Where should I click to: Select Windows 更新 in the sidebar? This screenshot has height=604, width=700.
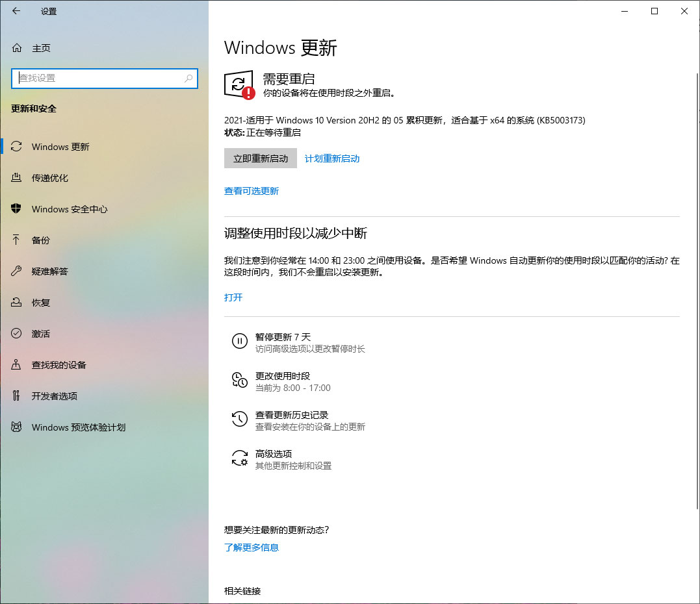click(x=61, y=147)
